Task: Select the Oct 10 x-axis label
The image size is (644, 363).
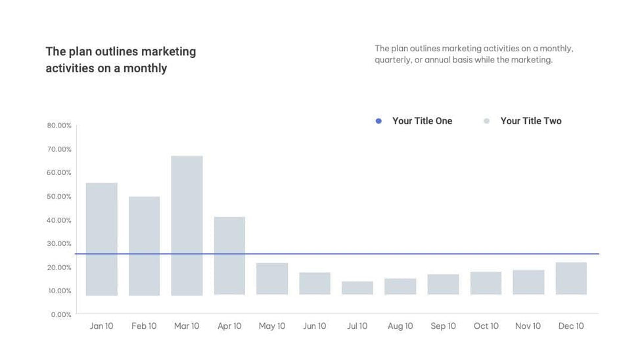Action: 486,326
